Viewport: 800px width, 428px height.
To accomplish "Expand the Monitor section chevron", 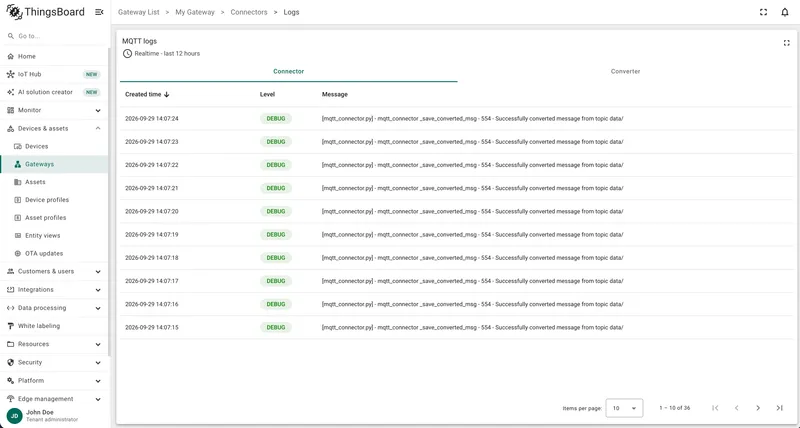I will click(x=98, y=111).
